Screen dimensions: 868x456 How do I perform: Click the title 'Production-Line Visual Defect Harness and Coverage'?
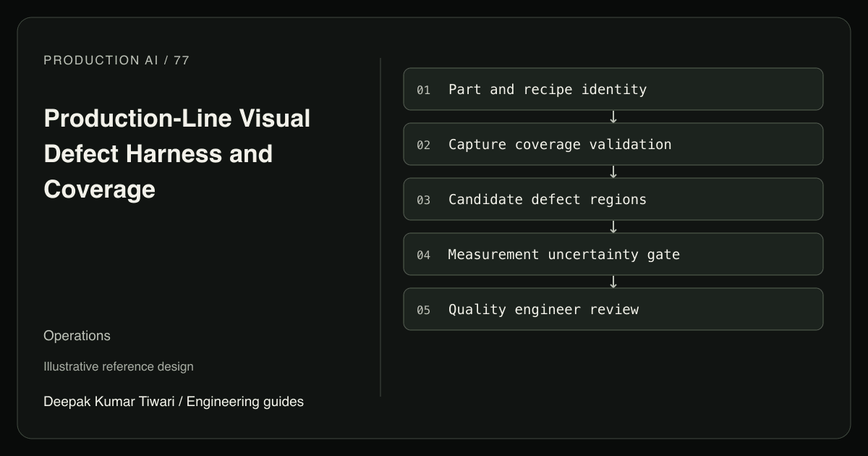click(x=177, y=153)
